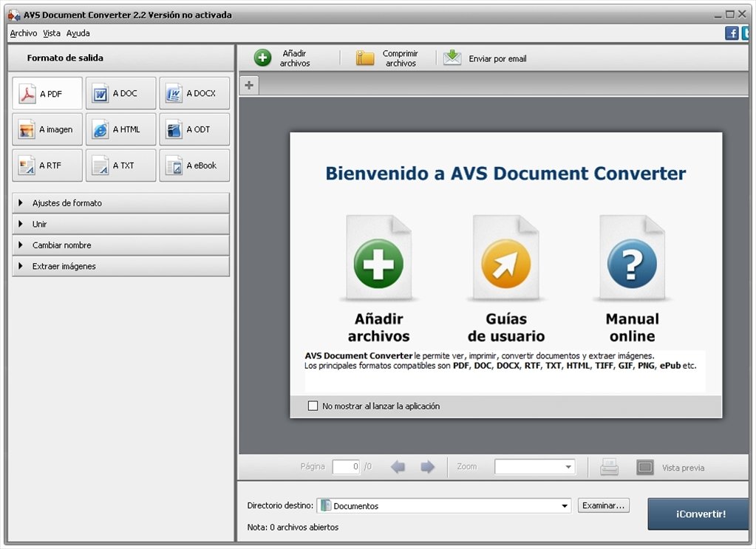Viewport: 756px width, 549px height.
Task: Select the A DOC output format
Action: coord(121,94)
